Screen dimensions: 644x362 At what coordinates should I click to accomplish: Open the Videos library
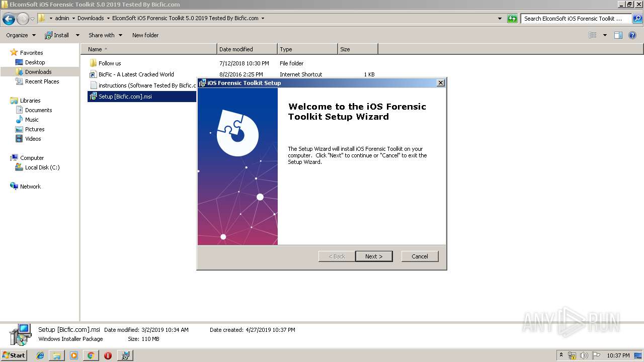click(x=33, y=139)
